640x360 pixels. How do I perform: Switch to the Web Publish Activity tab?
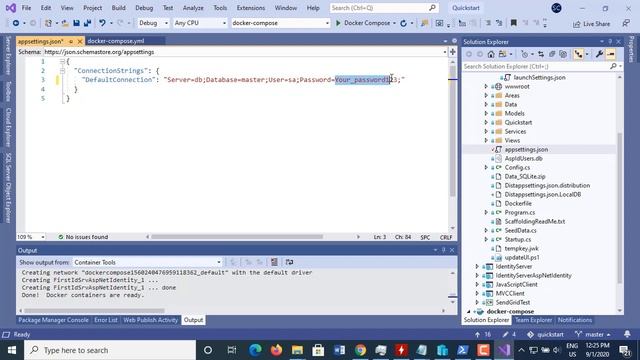(151, 320)
